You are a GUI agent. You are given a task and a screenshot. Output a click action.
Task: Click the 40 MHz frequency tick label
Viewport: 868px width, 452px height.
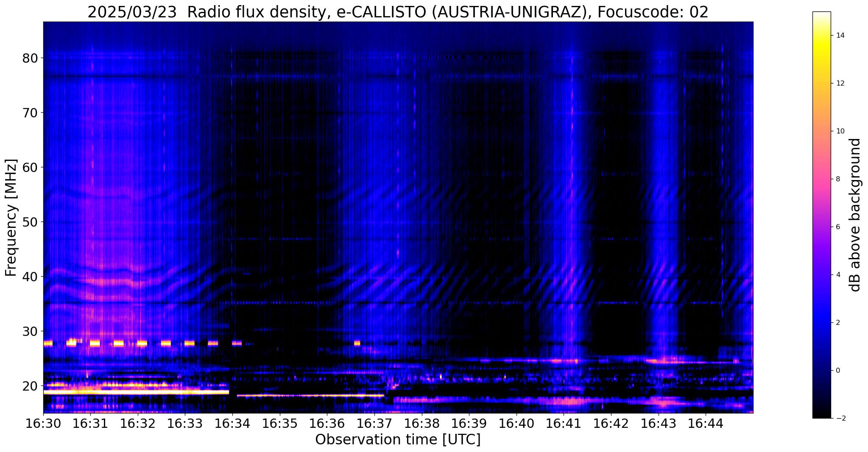[x=30, y=277]
